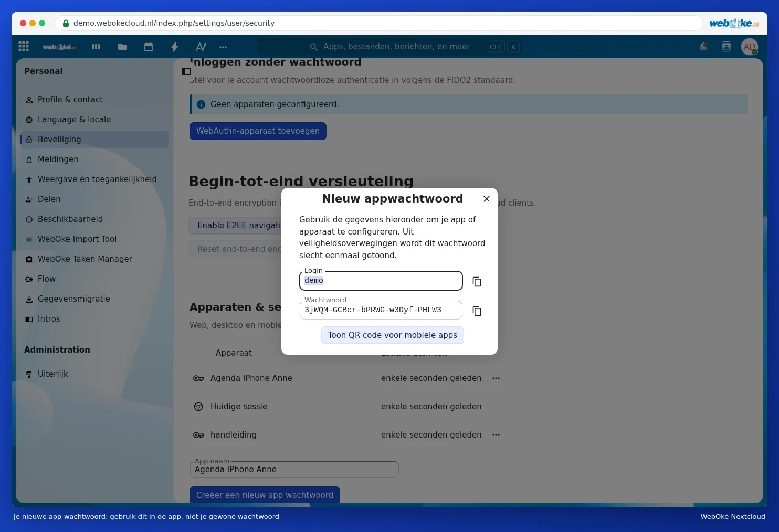Open the Files folder app icon

(122, 47)
